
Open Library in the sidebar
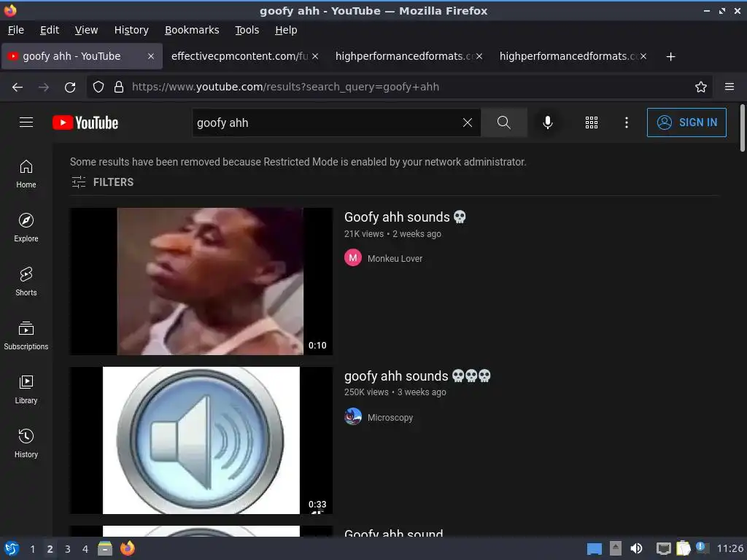[26, 389]
